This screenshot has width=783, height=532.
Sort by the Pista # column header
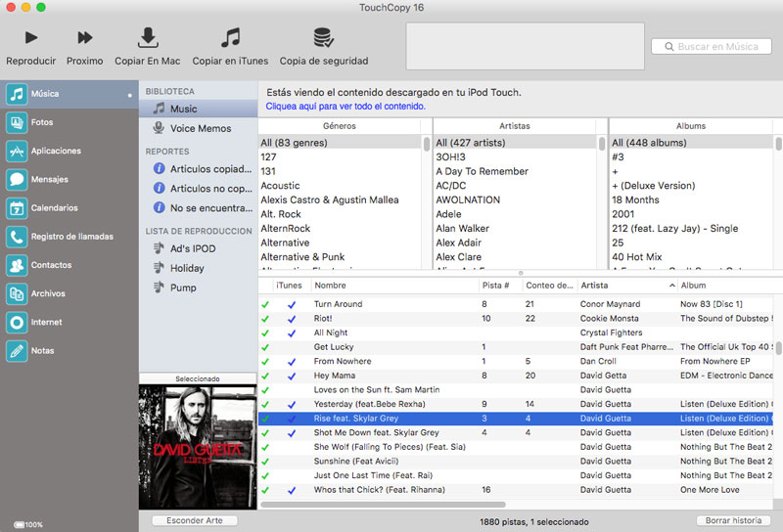click(x=500, y=286)
